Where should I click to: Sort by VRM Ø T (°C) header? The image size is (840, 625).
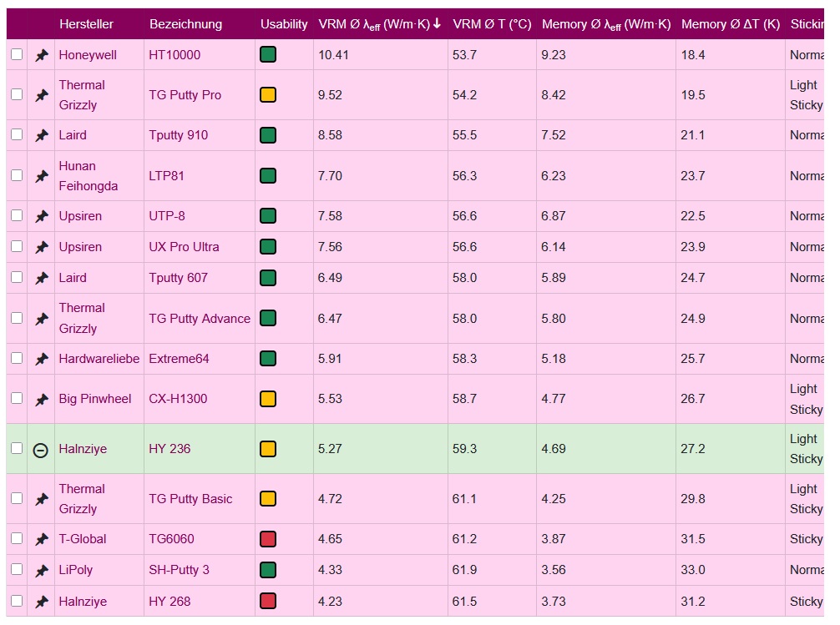click(x=492, y=24)
